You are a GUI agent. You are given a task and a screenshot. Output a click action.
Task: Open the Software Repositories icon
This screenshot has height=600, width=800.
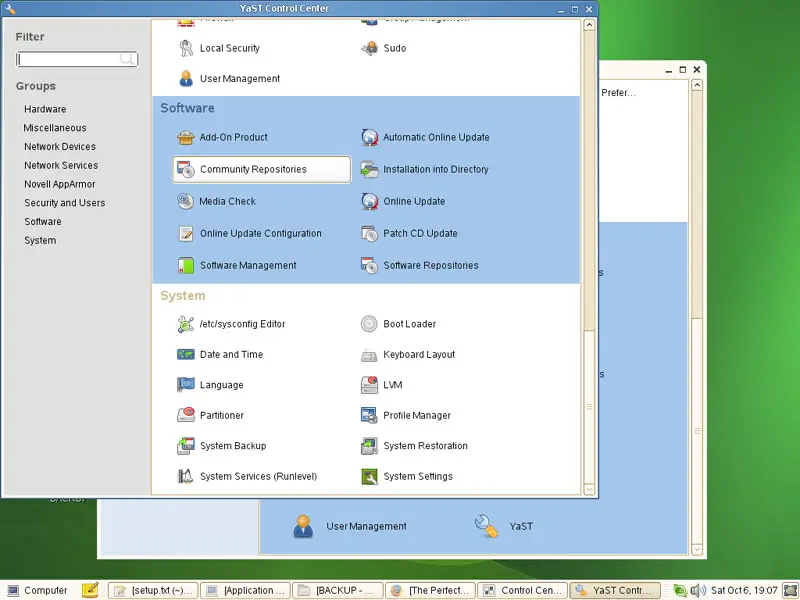point(369,266)
